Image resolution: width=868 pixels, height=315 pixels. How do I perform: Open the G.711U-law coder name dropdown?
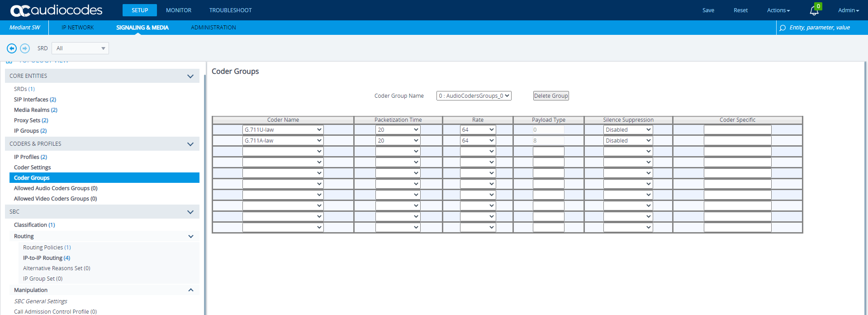tap(283, 130)
